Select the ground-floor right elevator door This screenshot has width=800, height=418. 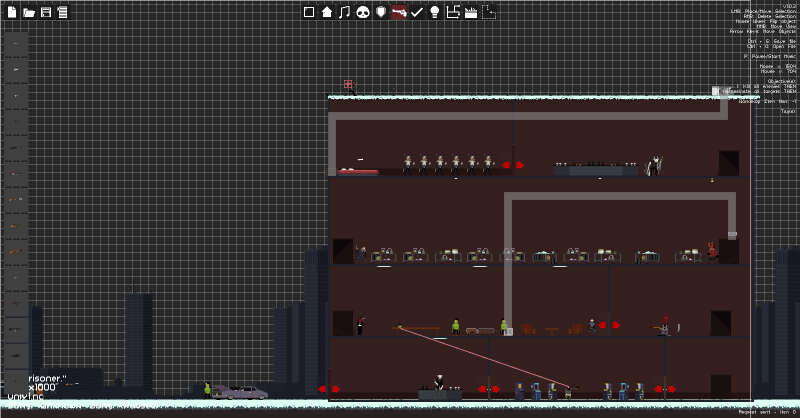coord(720,387)
